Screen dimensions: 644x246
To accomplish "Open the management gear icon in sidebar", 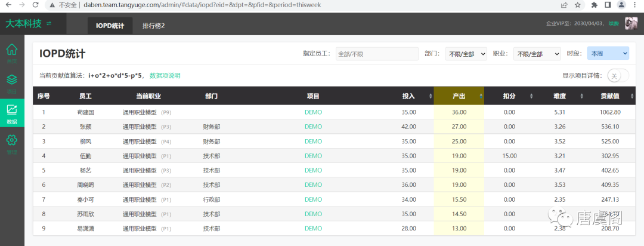I will coord(12,140).
